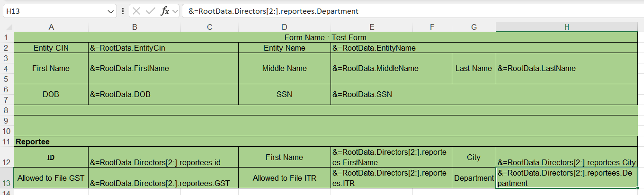Click the 'Department' label cell in row 13
This screenshot has width=644, height=195.
[x=474, y=178]
